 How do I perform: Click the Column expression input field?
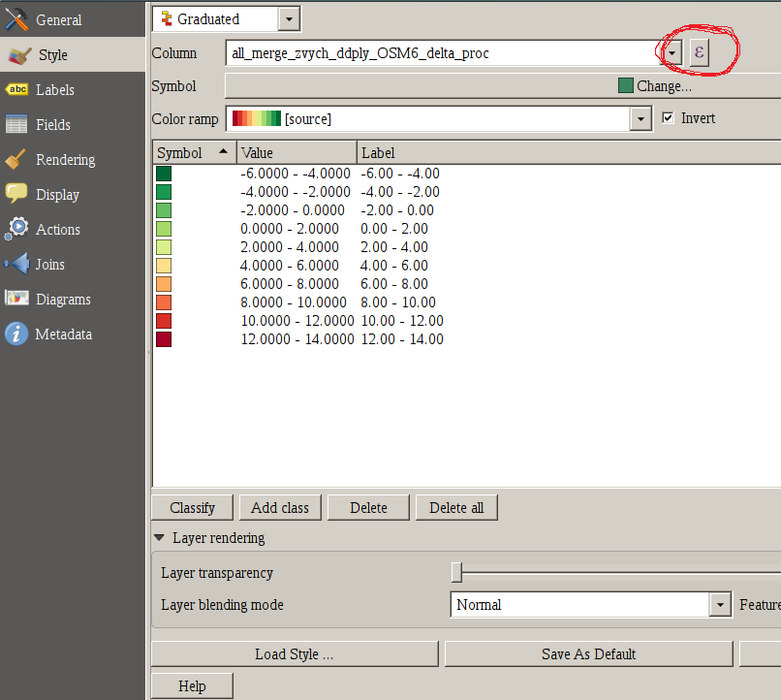[x=443, y=52]
